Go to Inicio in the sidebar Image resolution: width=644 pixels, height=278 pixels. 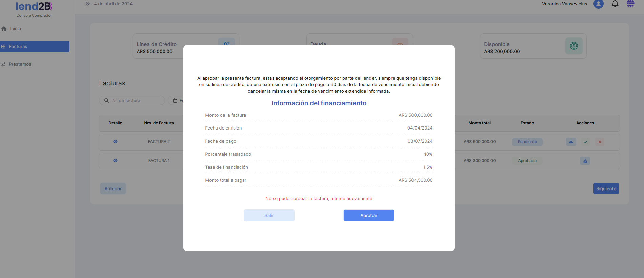click(15, 29)
